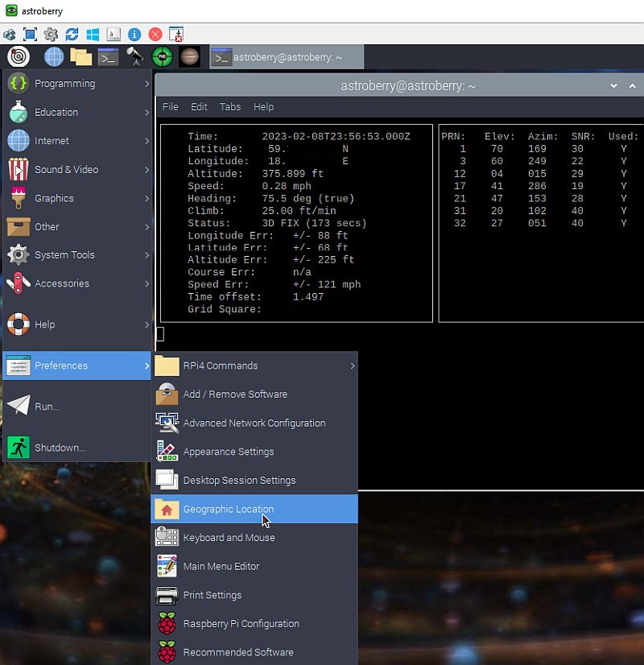Click the Add / Remove Software package icon
This screenshot has height=665, width=644.
(167, 394)
